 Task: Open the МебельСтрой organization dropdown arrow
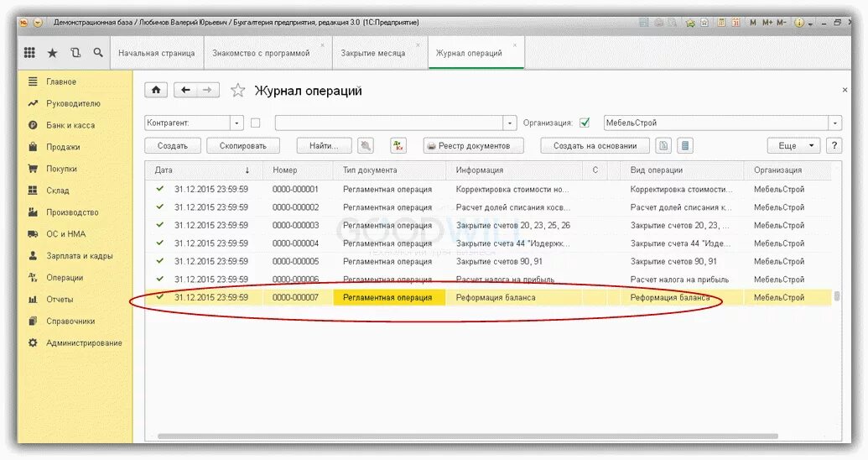click(x=834, y=123)
